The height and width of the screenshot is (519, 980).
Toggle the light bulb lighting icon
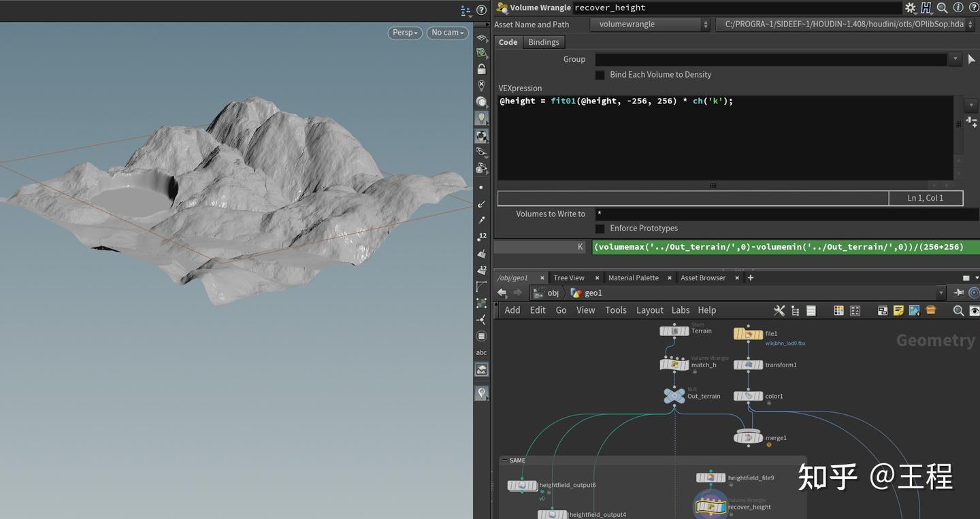pos(482,118)
